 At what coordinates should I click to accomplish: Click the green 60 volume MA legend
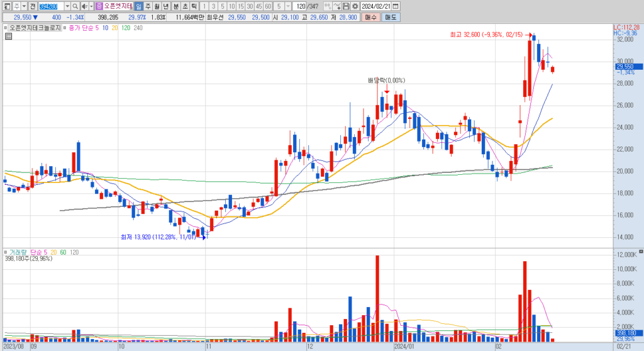click(x=63, y=252)
